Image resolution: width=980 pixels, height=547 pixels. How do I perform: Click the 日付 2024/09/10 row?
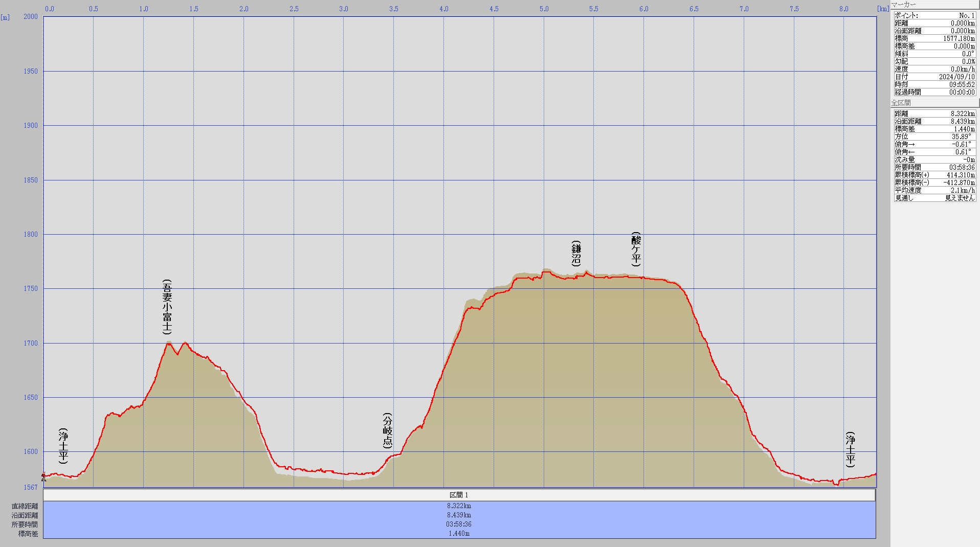pos(934,77)
